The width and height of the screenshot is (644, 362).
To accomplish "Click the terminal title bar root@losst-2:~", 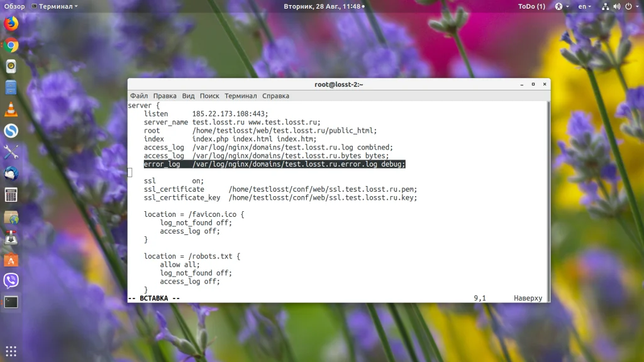I will tap(339, 84).
